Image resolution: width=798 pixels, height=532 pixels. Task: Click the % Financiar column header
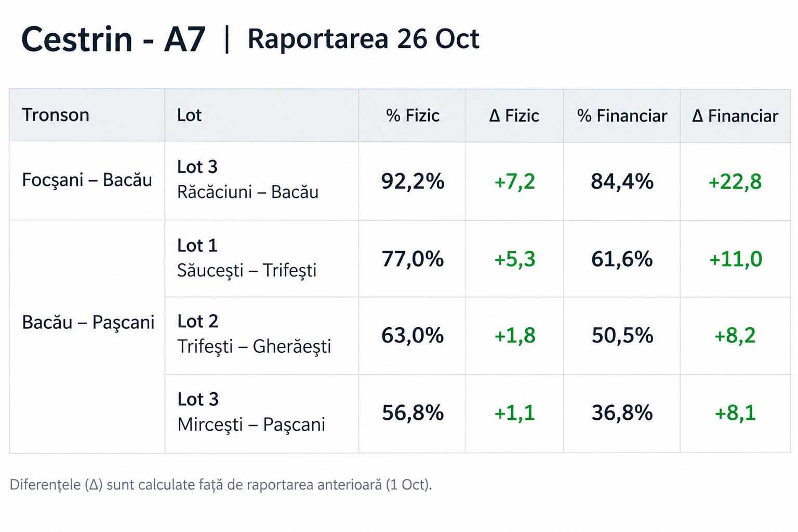(622, 115)
